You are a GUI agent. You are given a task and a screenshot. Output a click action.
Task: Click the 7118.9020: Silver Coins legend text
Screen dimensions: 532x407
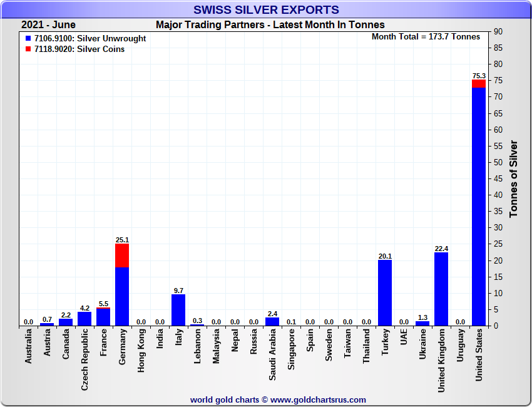(79, 49)
